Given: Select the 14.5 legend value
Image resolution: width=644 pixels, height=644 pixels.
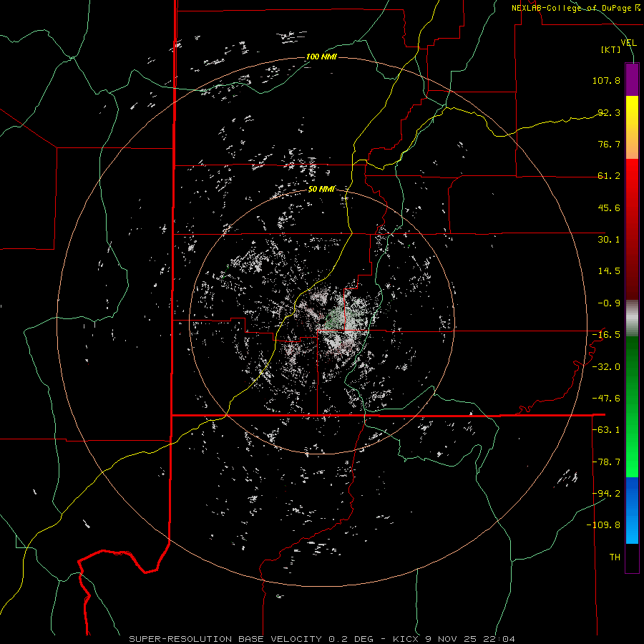Looking at the screenshot, I should click(609, 271).
